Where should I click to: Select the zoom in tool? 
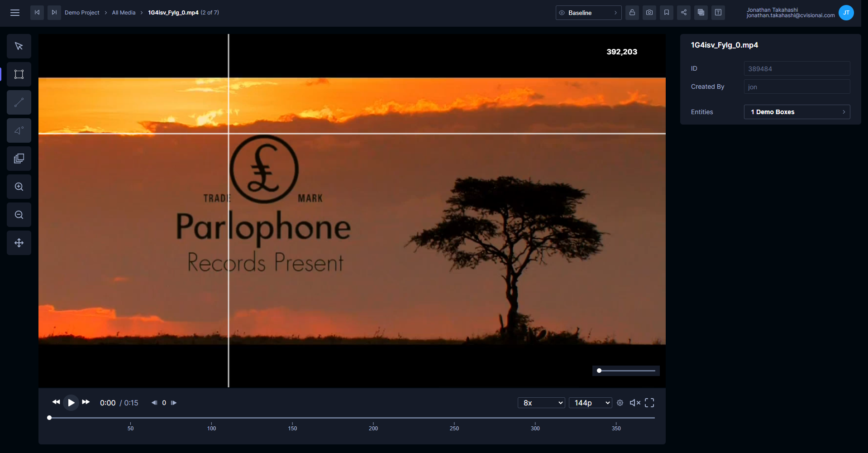tap(19, 187)
